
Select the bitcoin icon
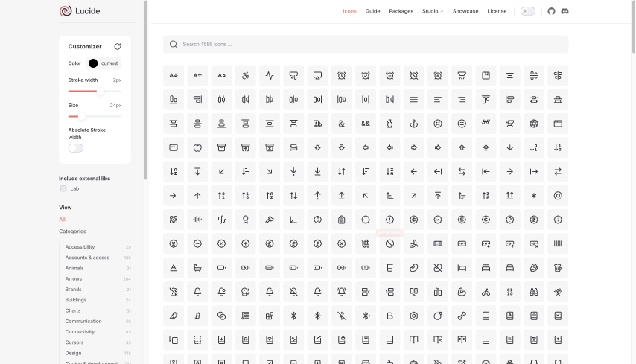coord(197,316)
